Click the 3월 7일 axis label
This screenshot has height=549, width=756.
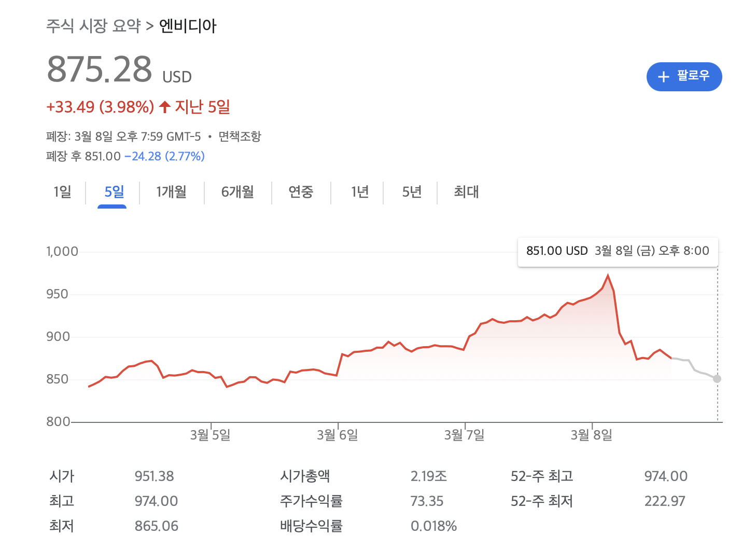[x=465, y=435]
